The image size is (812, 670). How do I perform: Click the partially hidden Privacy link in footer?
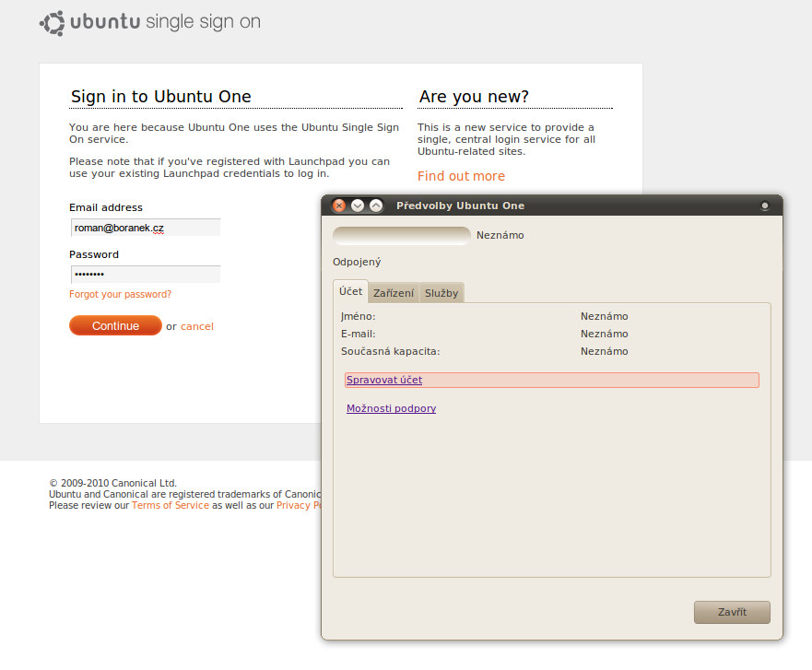click(299, 505)
